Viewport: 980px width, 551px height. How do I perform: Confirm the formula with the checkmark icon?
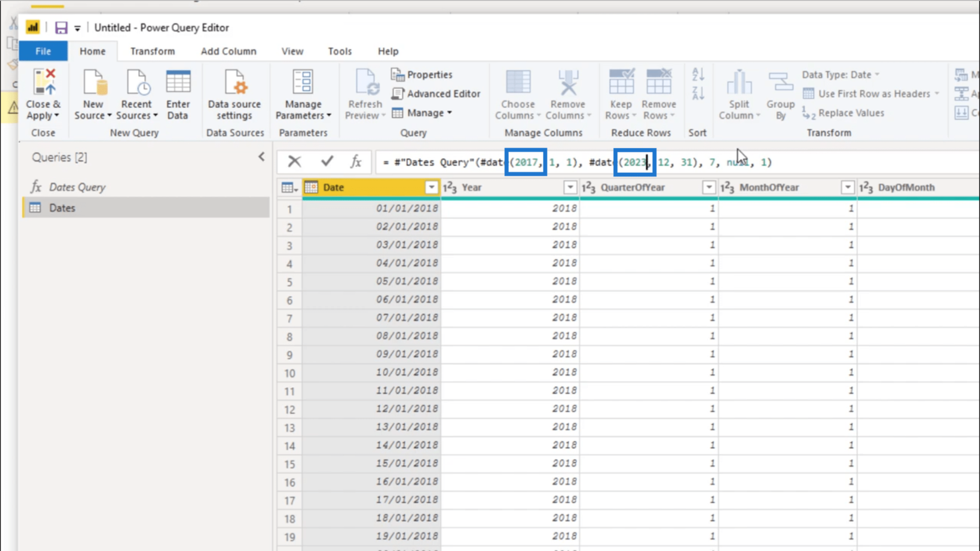[x=327, y=161]
